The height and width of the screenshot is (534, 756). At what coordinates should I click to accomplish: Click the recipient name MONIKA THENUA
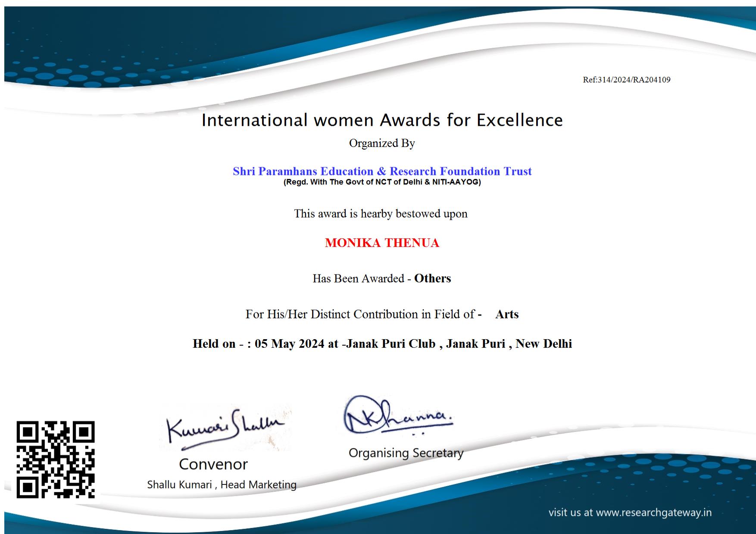382,243
